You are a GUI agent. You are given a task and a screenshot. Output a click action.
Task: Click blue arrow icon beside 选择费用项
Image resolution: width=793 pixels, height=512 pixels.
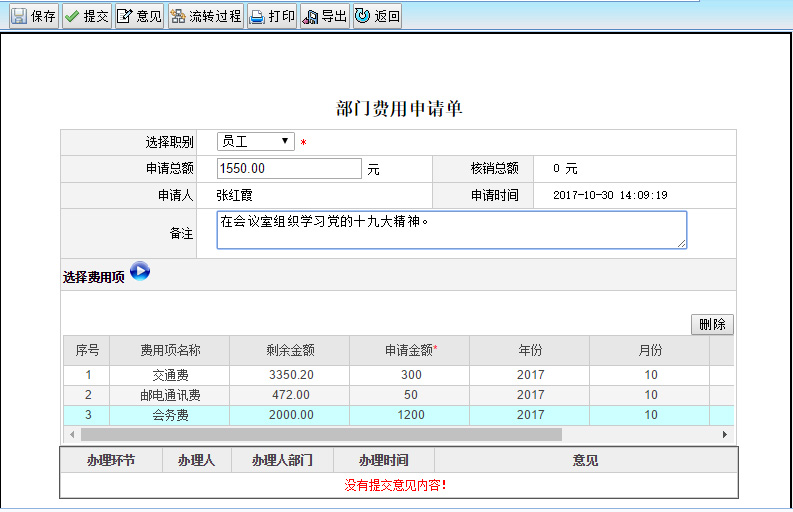140,271
